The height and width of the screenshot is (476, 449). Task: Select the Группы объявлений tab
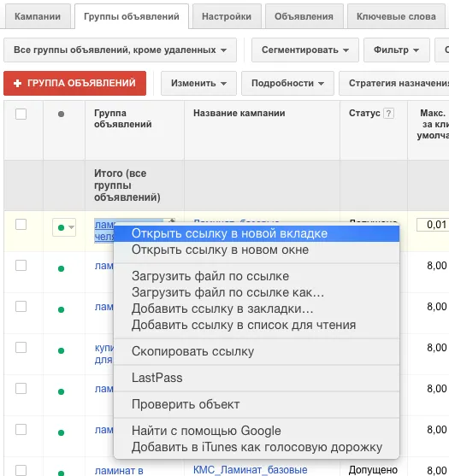[132, 16]
